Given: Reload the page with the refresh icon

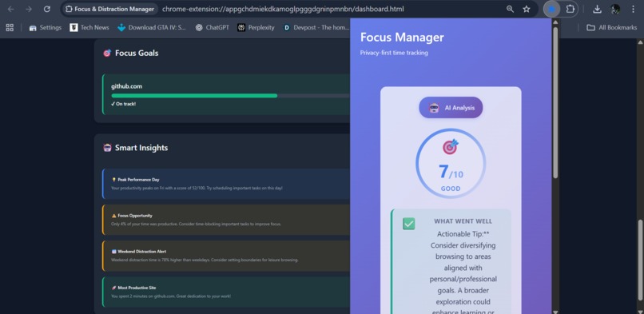Looking at the screenshot, I should 47,9.
